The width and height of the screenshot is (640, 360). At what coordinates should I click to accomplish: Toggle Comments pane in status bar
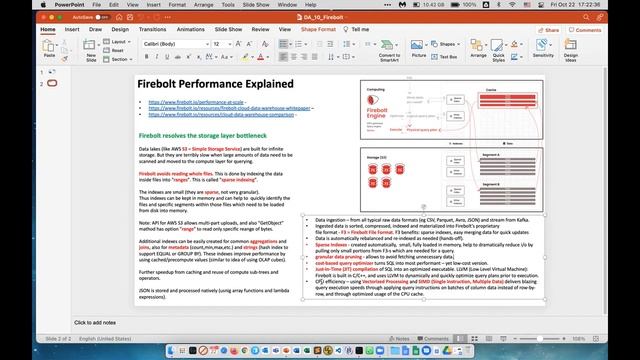pyautogui.click(x=433, y=339)
